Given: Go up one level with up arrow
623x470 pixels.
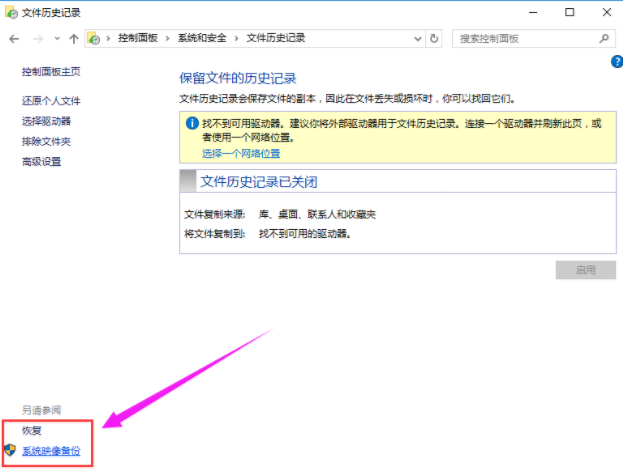Looking at the screenshot, I should (73, 38).
